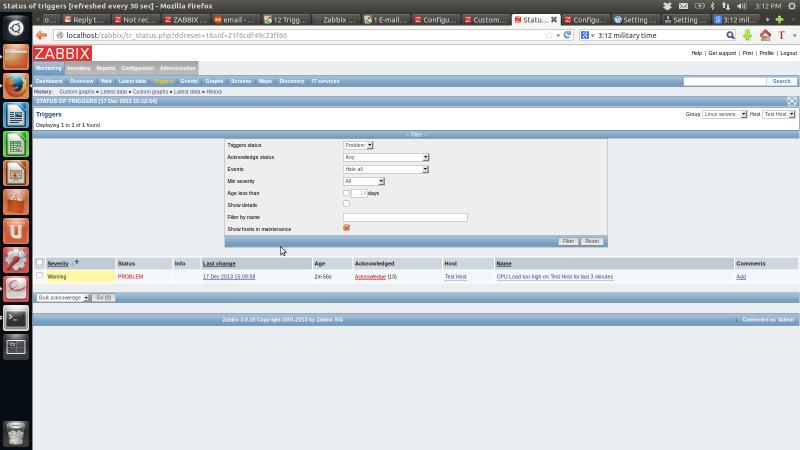This screenshot has width=800, height=450.
Task: Click the Acknowledge link for the trigger
Action: point(370,277)
